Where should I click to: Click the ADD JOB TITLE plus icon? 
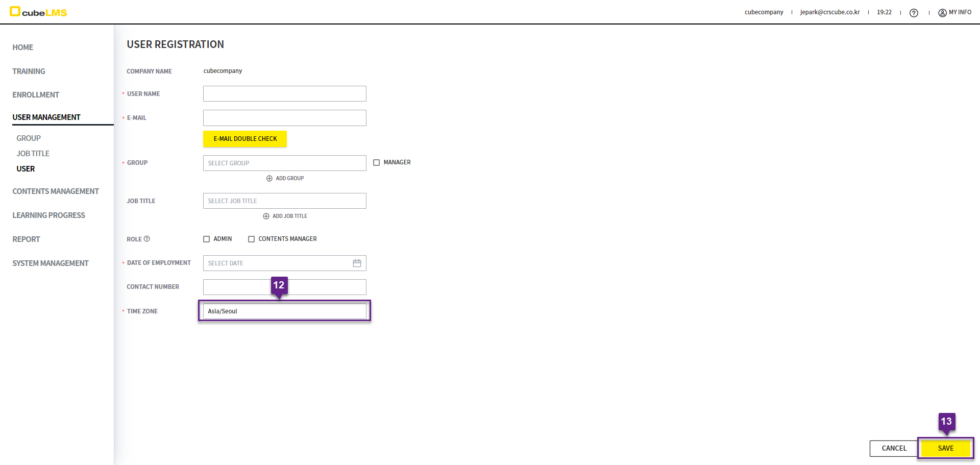pyautogui.click(x=266, y=216)
